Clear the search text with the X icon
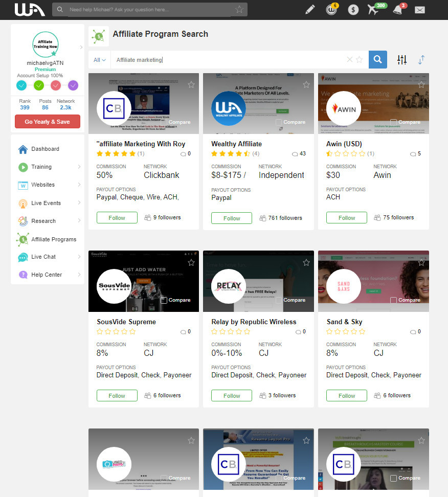This screenshot has width=448, height=497. [x=349, y=59]
